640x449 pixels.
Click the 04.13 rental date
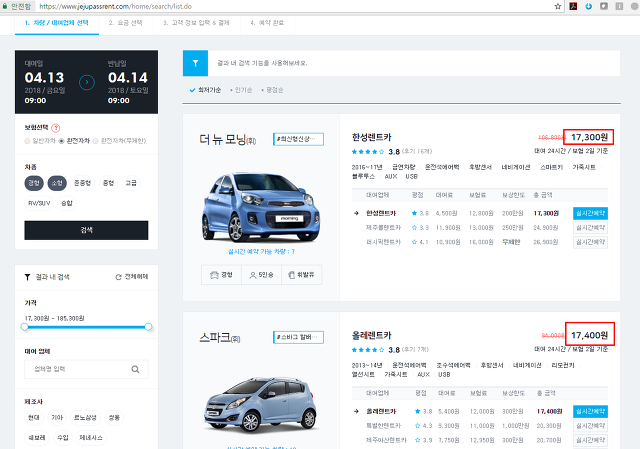44,78
